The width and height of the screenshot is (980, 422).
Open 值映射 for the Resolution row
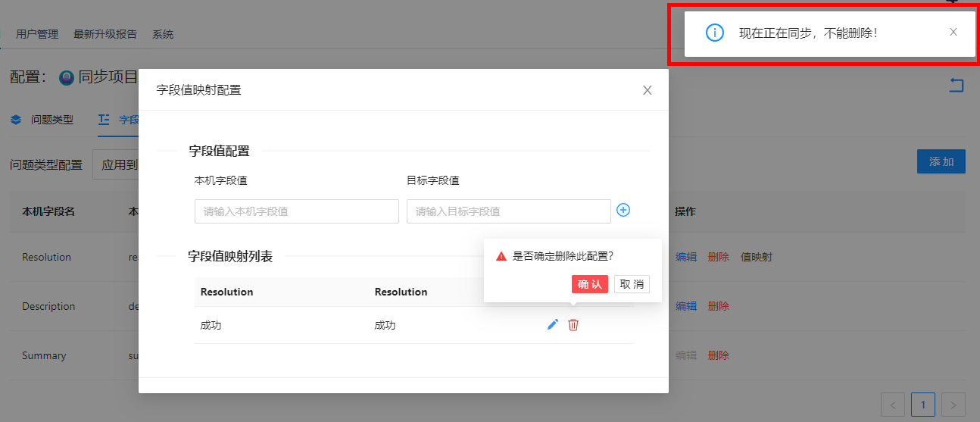coord(757,257)
